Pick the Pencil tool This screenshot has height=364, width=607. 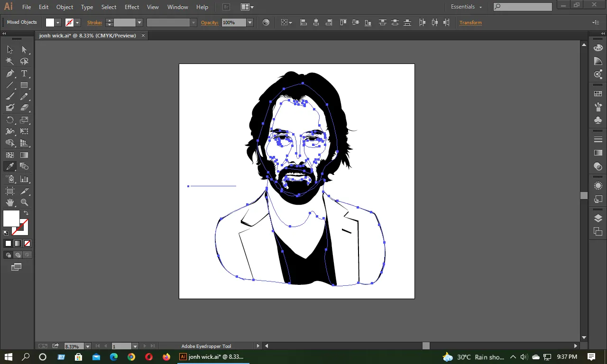click(x=24, y=97)
